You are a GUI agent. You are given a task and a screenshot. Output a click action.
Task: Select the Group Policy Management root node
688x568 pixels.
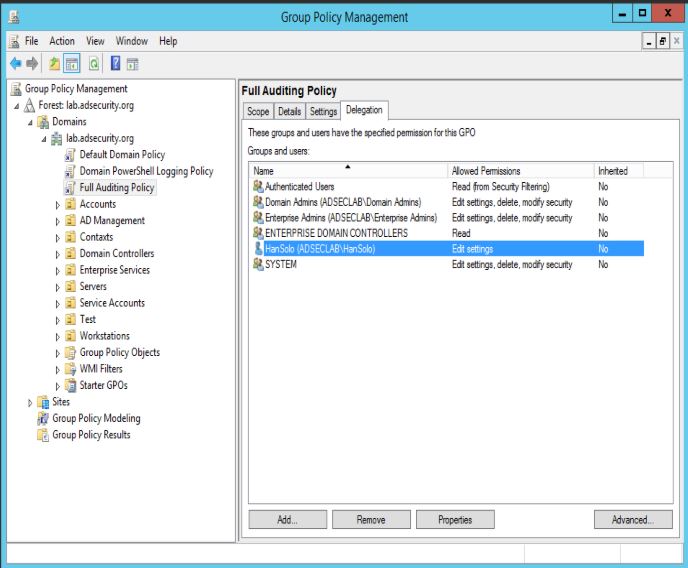[x=76, y=89]
